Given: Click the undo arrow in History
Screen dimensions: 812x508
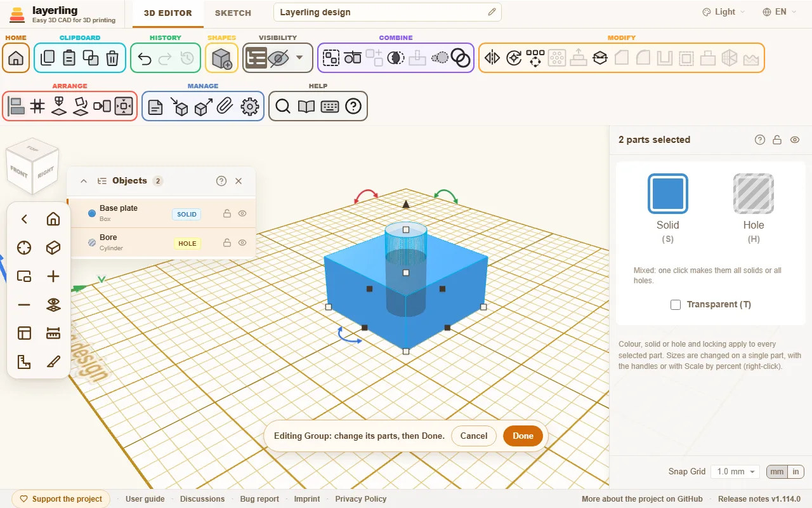Looking at the screenshot, I should (x=145, y=58).
